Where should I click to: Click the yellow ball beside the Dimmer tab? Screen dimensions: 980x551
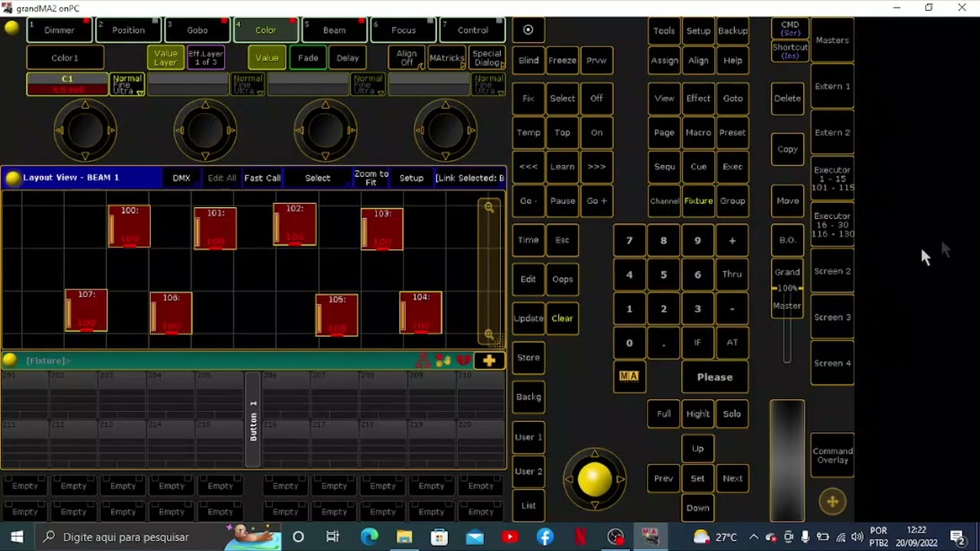pyautogui.click(x=11, y=28)
